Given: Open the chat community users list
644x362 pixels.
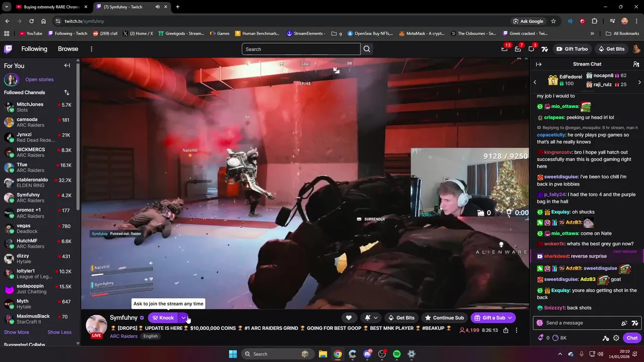Looking at the screenshot, I should pyautogui.click(x=636, y=64).
